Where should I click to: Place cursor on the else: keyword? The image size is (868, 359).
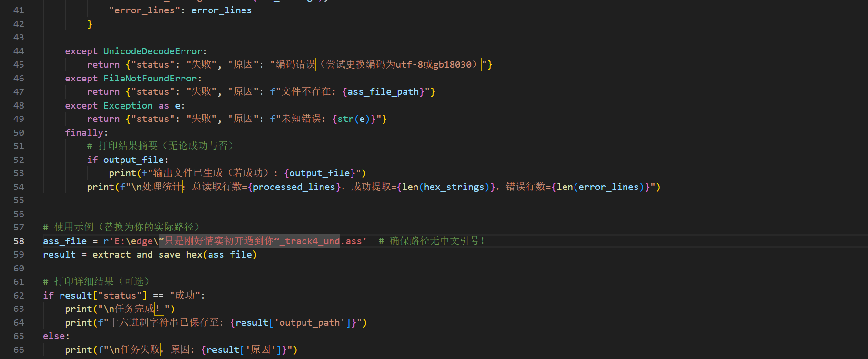tap(56, 336)
